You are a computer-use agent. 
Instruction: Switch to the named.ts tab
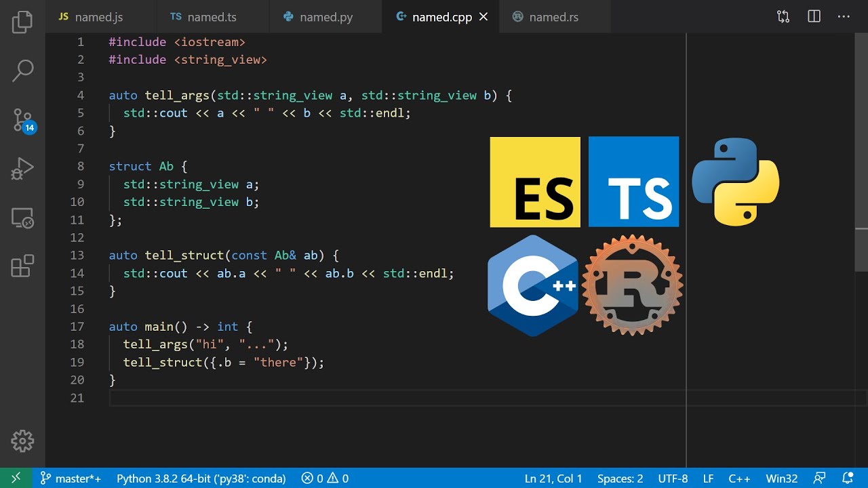pos(213,17)
